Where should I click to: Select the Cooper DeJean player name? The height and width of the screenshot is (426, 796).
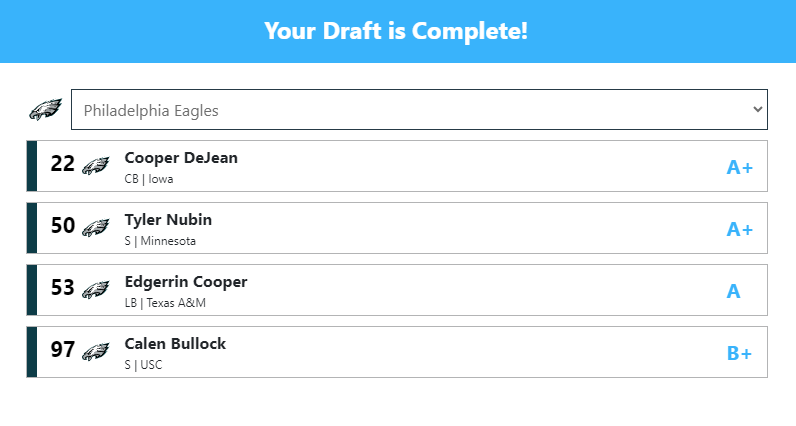(181, 158)
